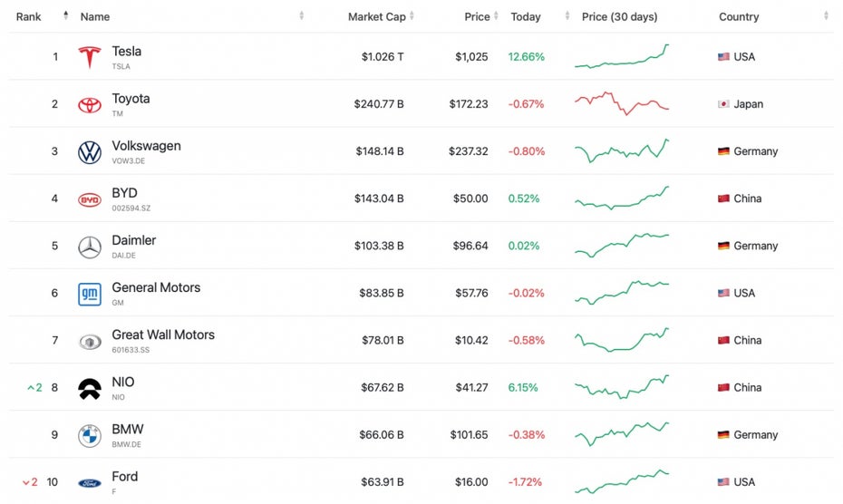This screenshot has width=843, height=504.
Task: Click the Great Wall Motors logo
Action: [89, 342]
